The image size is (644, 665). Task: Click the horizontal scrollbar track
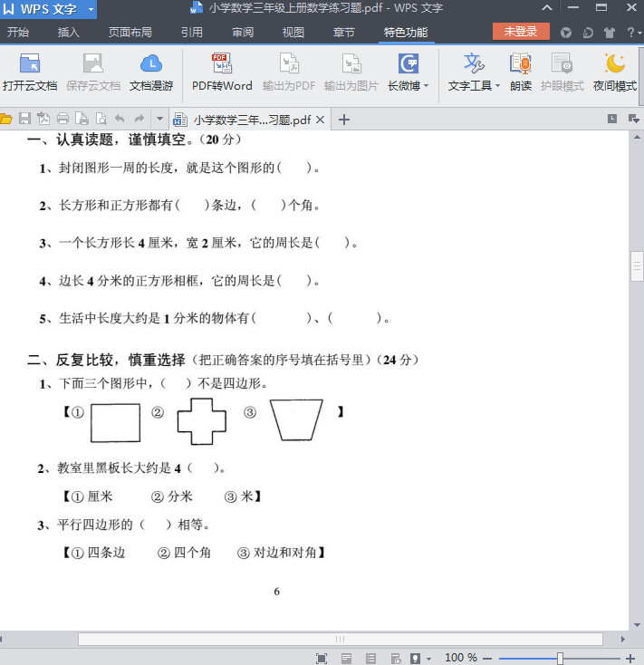tap(340, 639)
